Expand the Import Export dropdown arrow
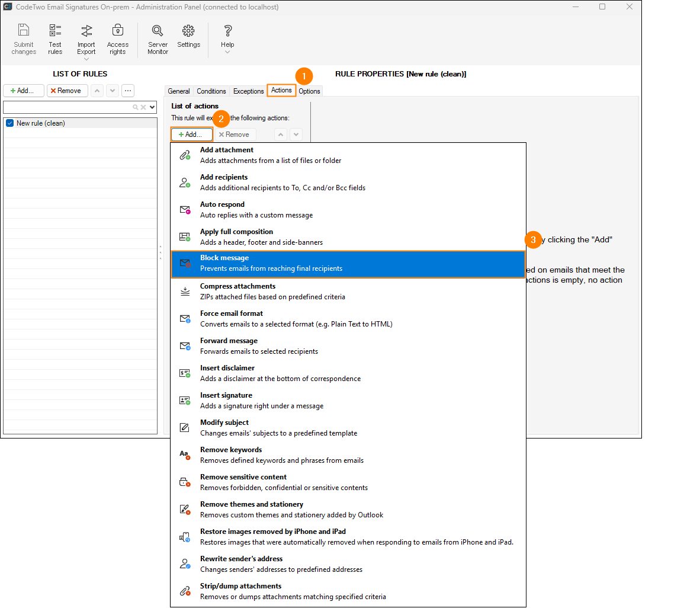 click(86, 57)
